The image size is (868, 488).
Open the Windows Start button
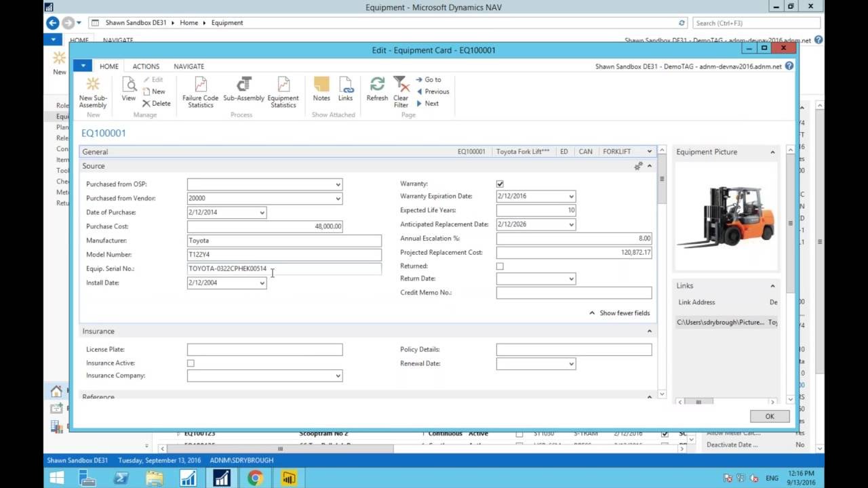57,478
